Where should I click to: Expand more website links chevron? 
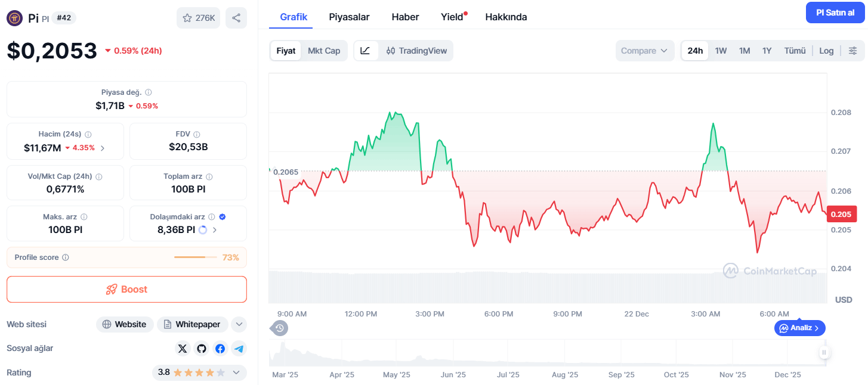(239, 324)
